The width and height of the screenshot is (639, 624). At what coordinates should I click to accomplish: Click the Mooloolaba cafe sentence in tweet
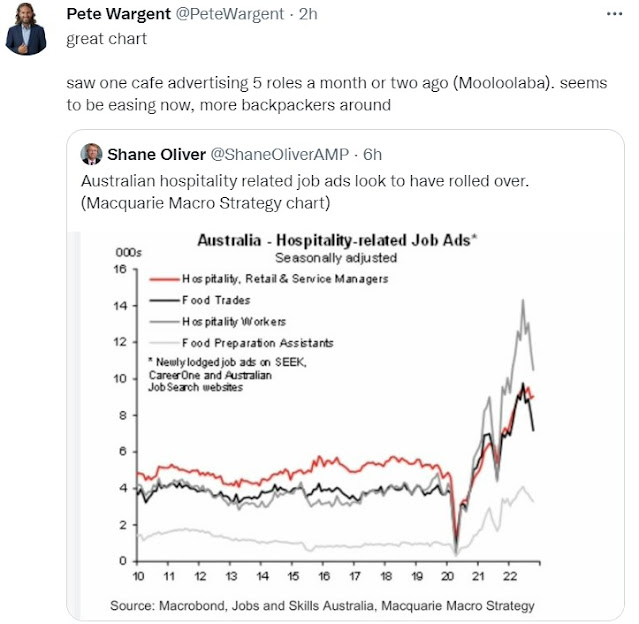point(337,94)
